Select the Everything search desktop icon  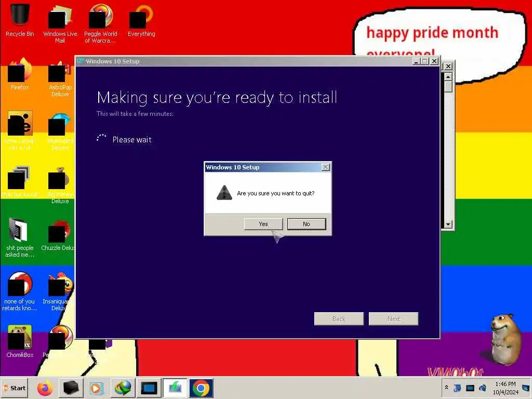click(x=141, y=20)
